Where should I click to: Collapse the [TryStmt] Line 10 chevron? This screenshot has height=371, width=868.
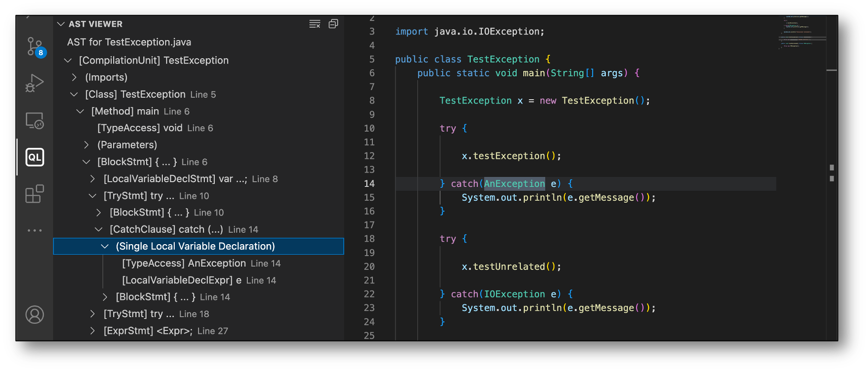93,196
